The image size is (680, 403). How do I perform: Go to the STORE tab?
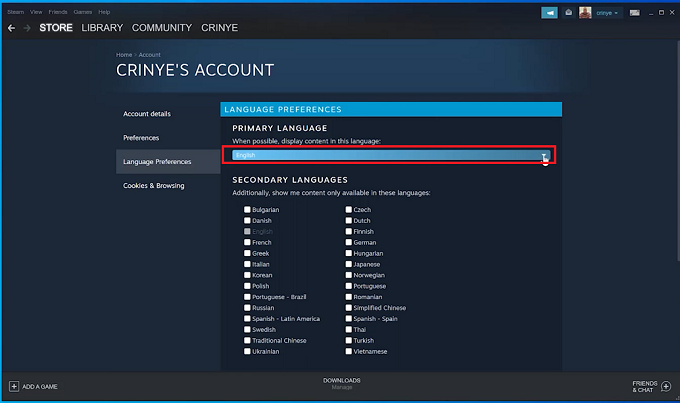click(x=56, y=28)
